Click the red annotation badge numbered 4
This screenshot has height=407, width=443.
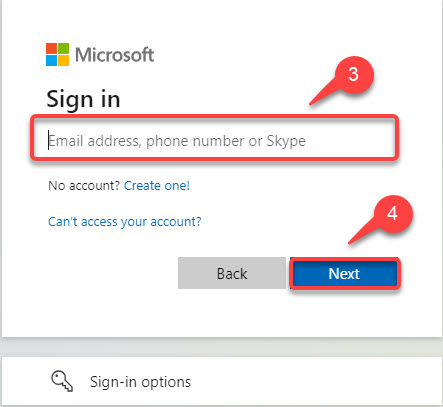coord(392,214)
